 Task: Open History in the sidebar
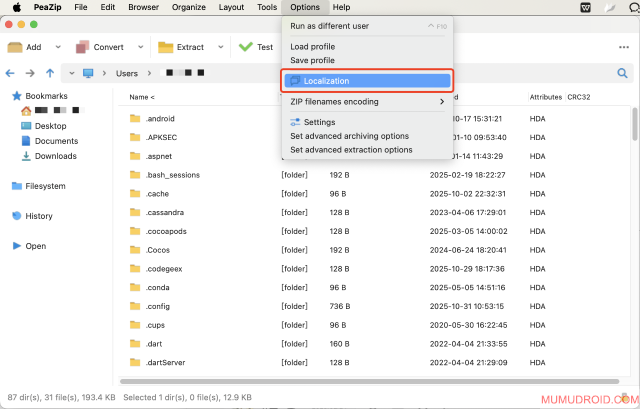click(39, 216)
